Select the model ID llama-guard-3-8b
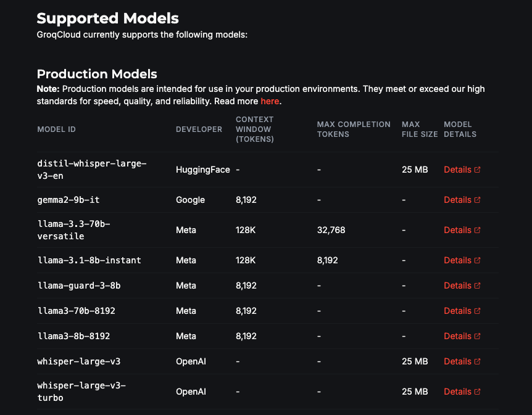Image resolution: width=532 pixels, height=415 pixels. point(79,286)
